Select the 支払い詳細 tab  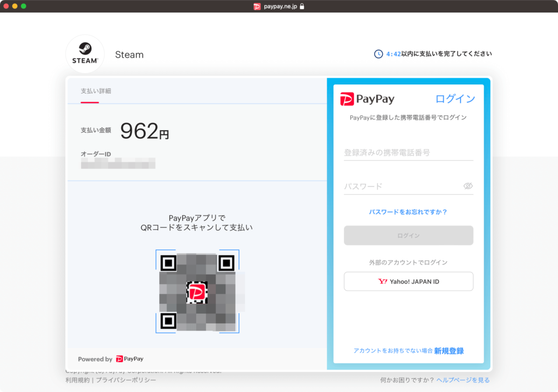[96, 91]
